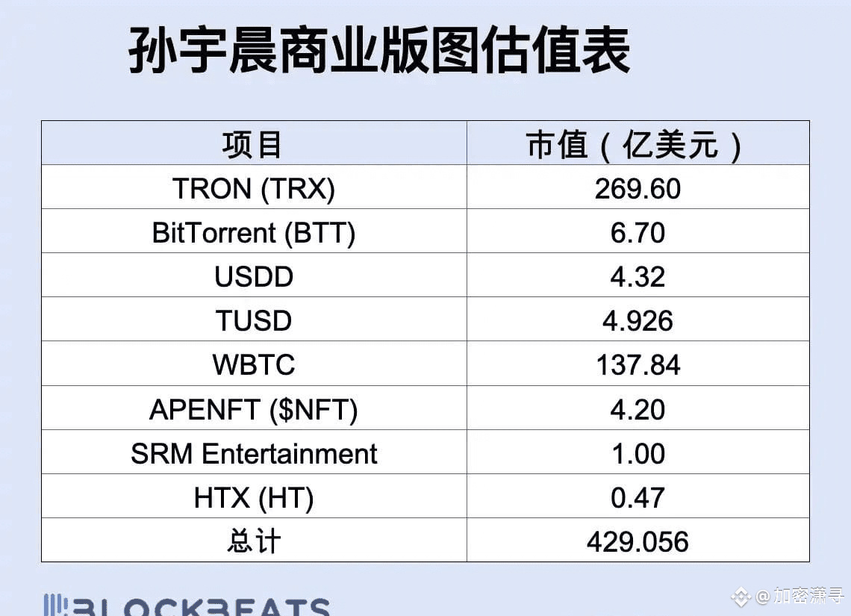Click the Binance watermark diamond icon
This screenshot has height=616, width=851.
(741, 596)
